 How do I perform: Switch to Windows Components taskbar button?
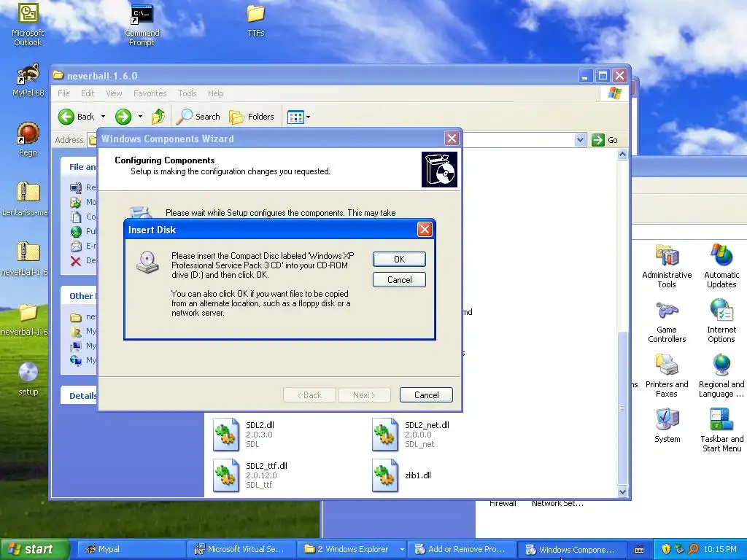pos(572,549)
